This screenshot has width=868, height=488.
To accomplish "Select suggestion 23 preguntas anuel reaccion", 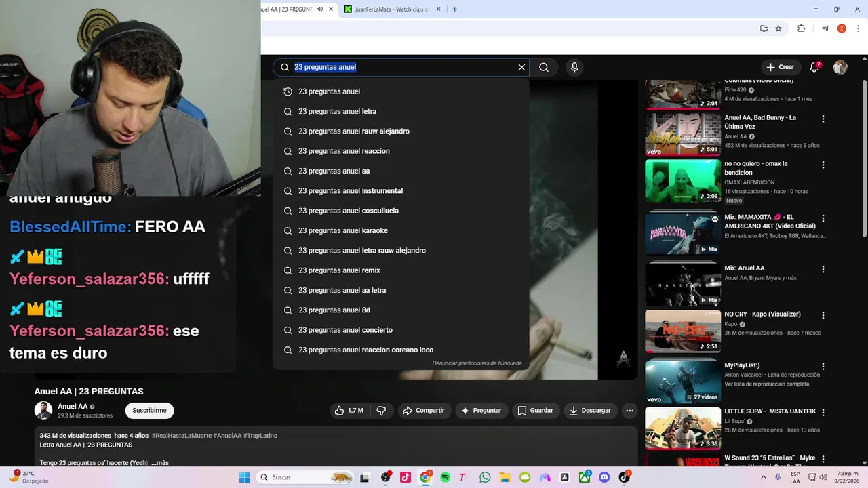I will [401, 151].
